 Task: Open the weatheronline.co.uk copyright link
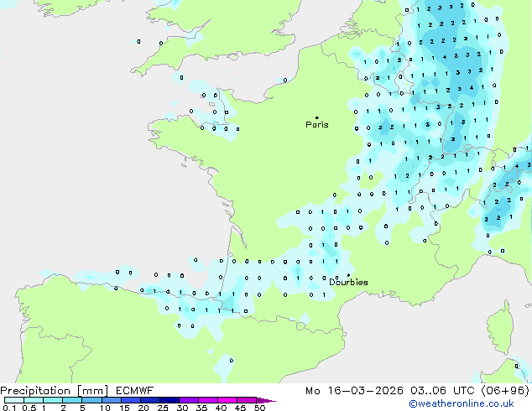(x=462, y=403)
